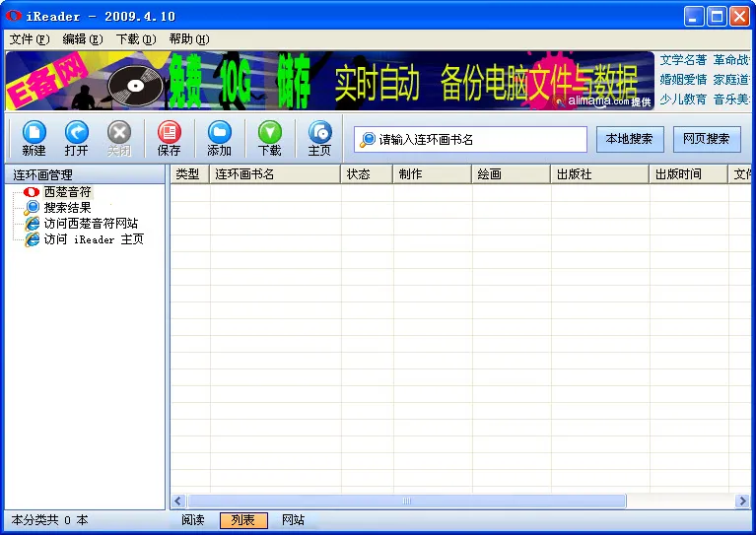756x535 pixels.
Task: Click the 打开 (Open) toolbar icon
Action: 76,133
